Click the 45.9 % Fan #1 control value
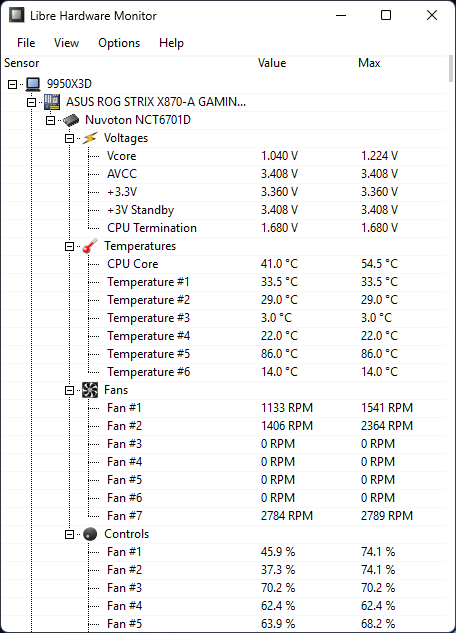 278,552
